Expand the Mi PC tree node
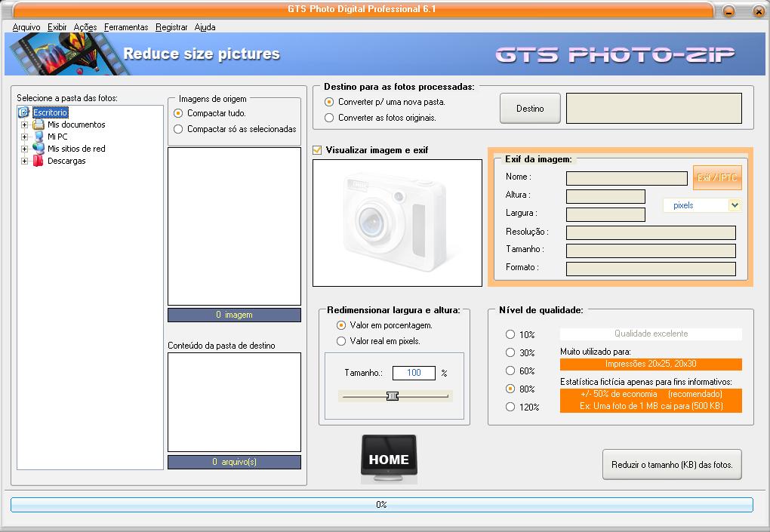 click(24, 137)
